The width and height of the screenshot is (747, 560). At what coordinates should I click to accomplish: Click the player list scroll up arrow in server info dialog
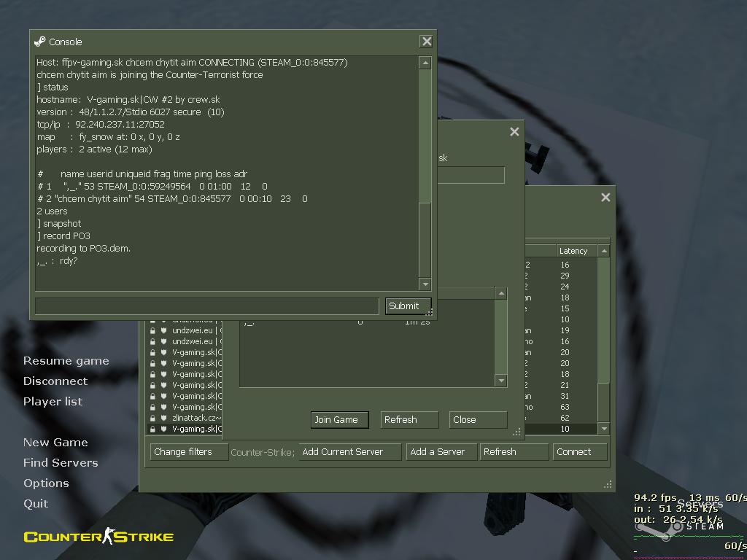tap(500, 293)
